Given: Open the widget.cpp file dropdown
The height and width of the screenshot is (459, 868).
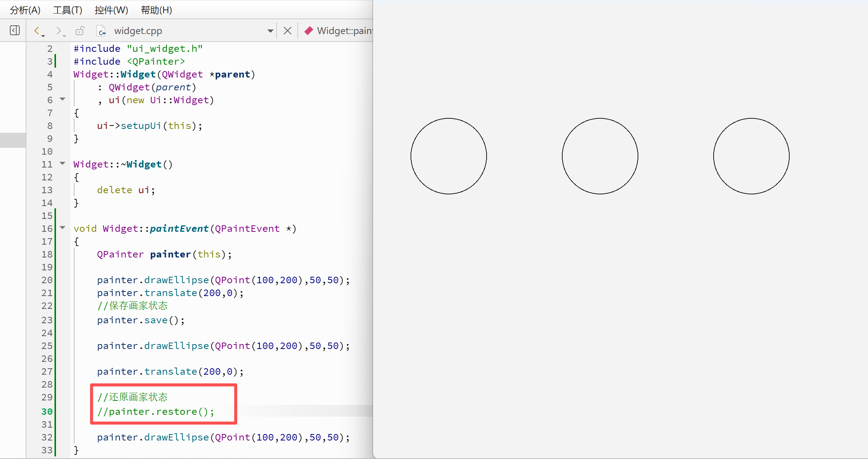Looking at the screenshot, I should (x=270, y=31).
